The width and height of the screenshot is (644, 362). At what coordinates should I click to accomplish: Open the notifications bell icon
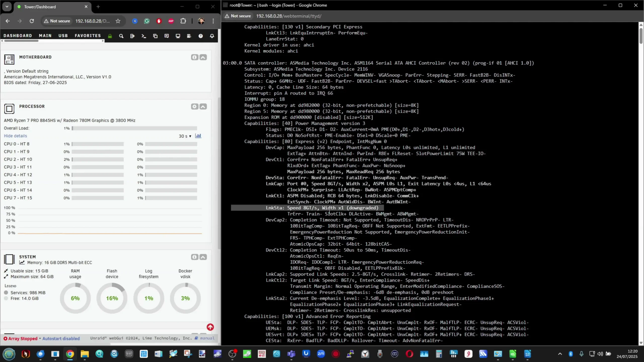(x=212, y=36)
